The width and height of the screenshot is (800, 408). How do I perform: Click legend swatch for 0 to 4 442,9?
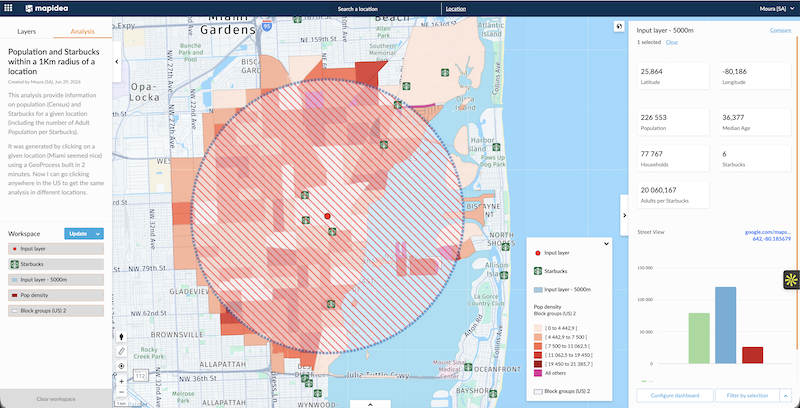coord(538,328)
